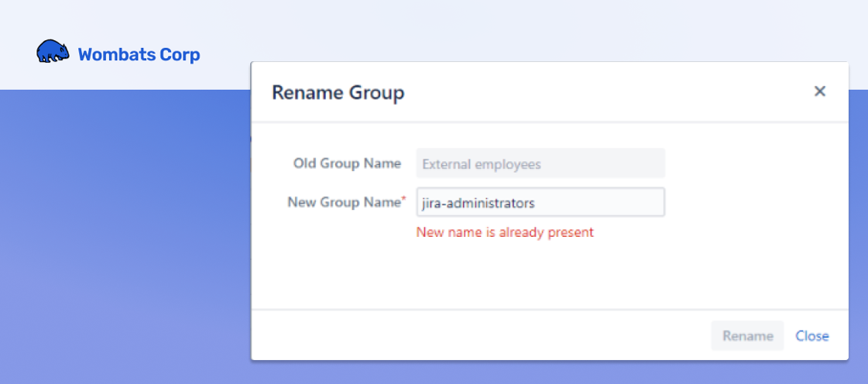The width and height of the screenshot is (868, 384).
Task: Click the empty dialog footer left of Rename
Action: pyautogui.click(x=465, y=336)
